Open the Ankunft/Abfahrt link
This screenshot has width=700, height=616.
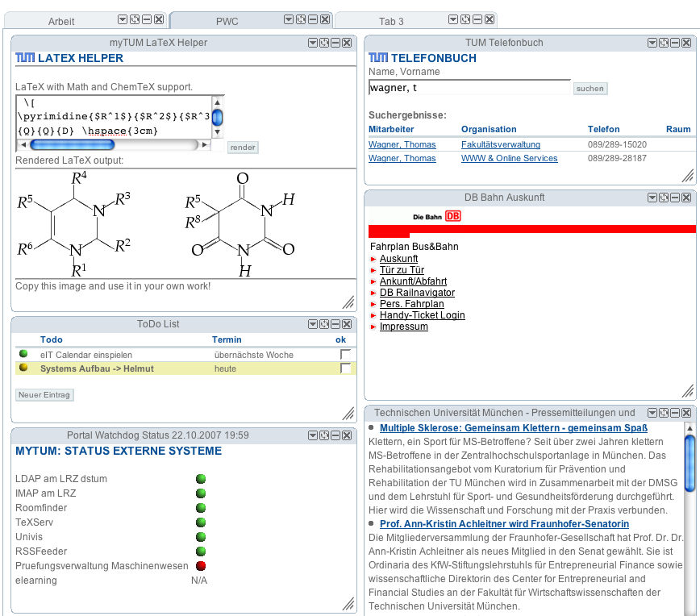(x=413, y=281)
